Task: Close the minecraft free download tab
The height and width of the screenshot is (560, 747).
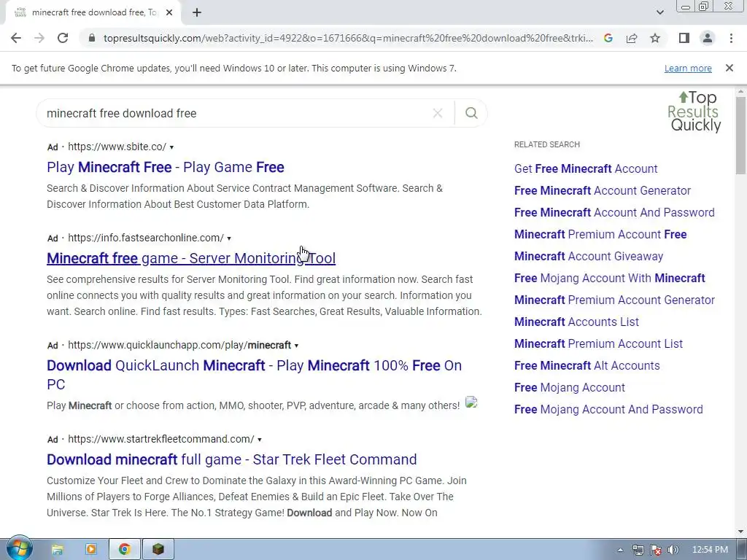Action: click(169, 12)
